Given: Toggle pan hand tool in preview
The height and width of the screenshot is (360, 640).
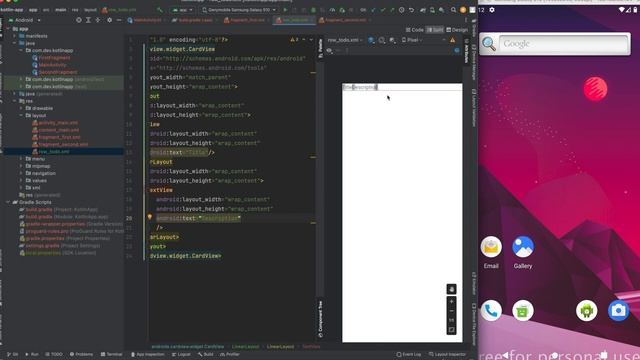Looking at the screenshot, I should [x=451, y=289].
